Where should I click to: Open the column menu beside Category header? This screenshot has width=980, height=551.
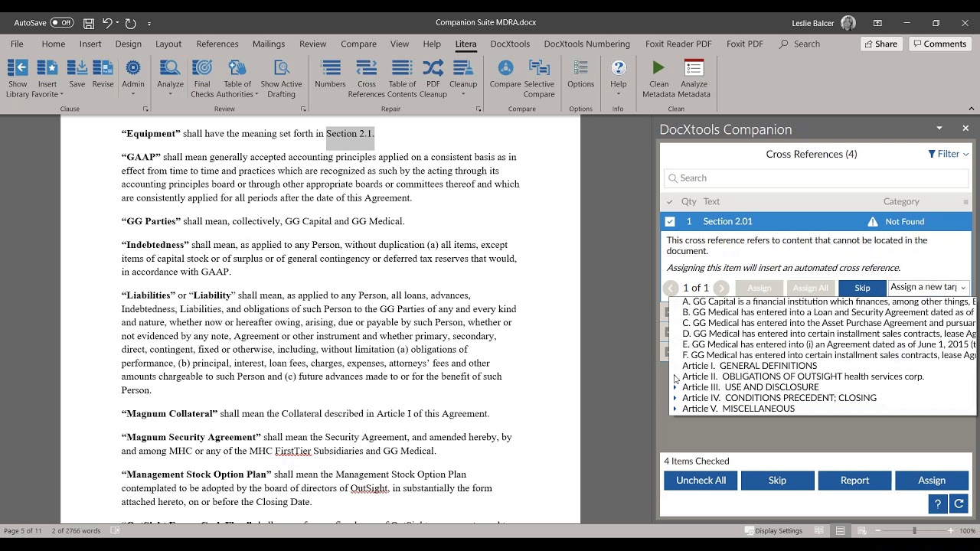(965, 202)
